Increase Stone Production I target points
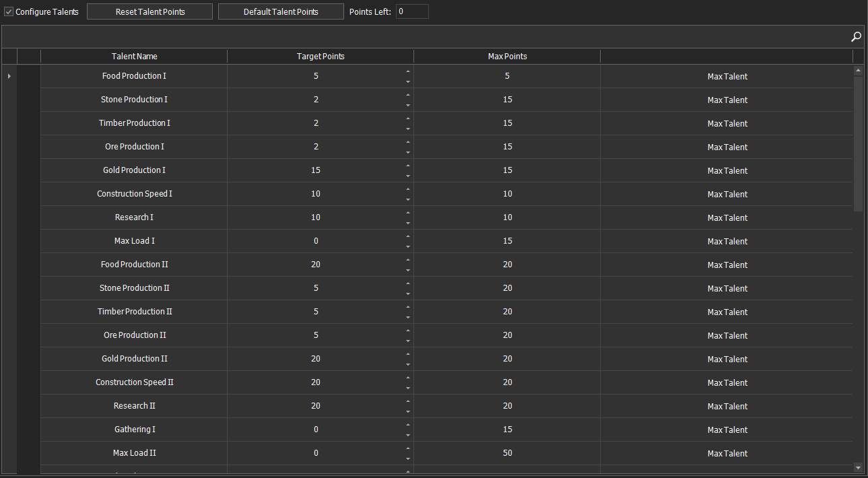Viewport: 868px width, 478px height. tap(407, 96)
